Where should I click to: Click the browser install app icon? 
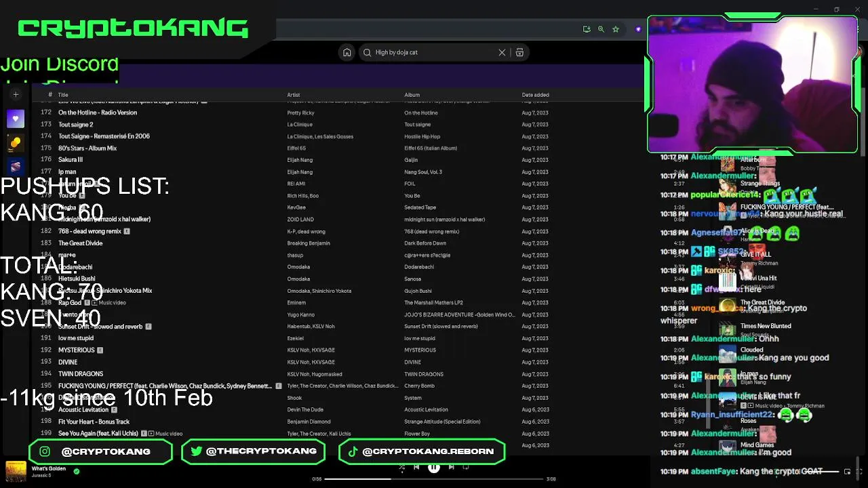click(587, 29)
